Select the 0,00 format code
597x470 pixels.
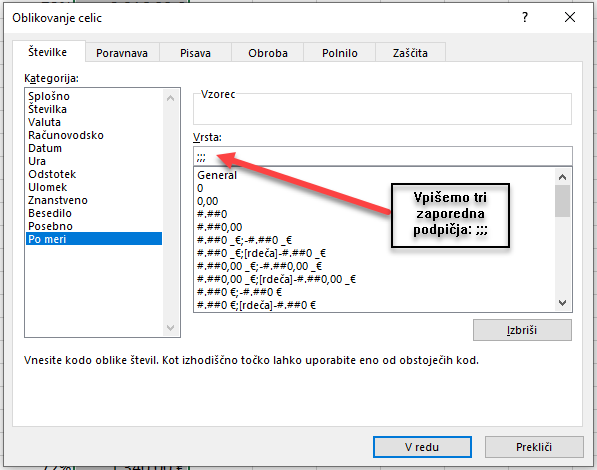(x=208, y=201)
